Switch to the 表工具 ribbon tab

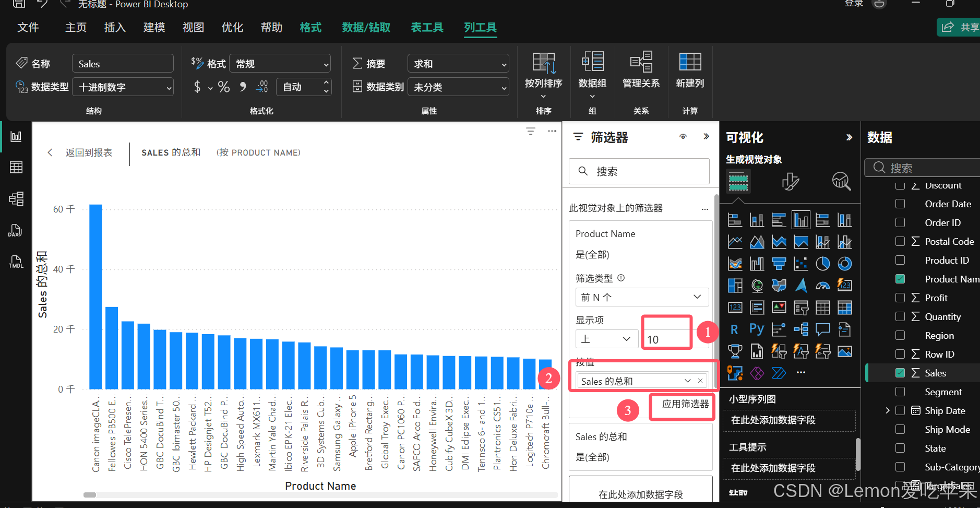click(427, 28)
